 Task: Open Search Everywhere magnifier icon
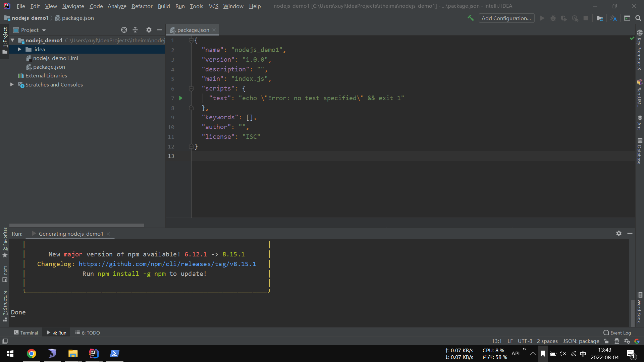click(638, 18)
